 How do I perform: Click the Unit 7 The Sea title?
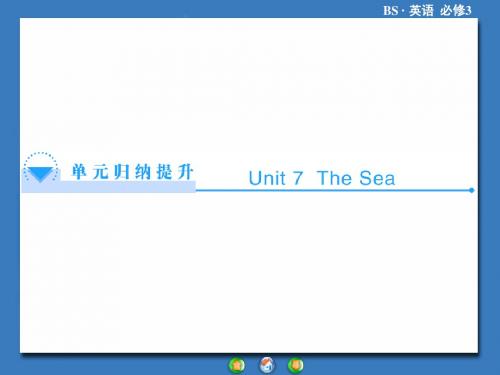click(322, 178)
